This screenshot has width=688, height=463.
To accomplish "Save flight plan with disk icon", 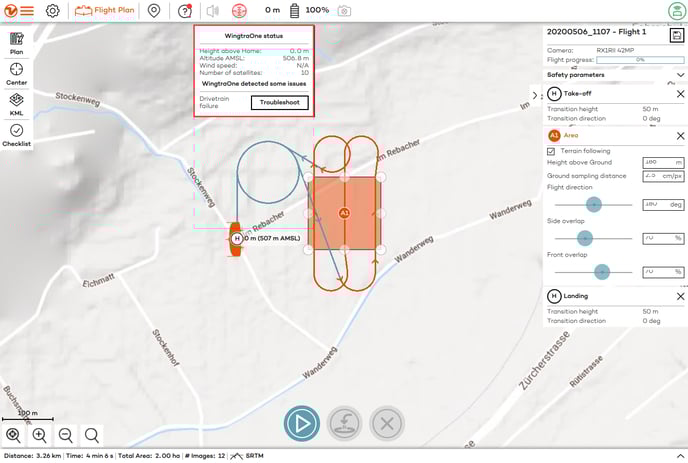I will [x=677, y=34].
